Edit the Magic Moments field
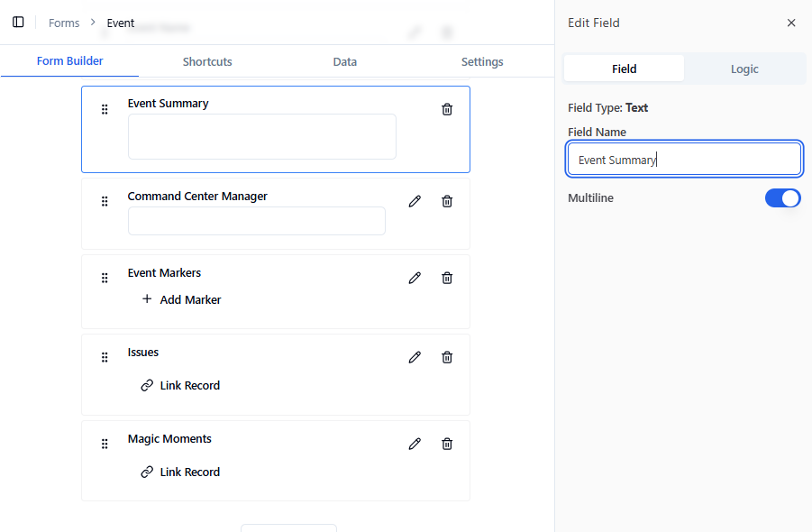This screenshot has height=532, width=812. (x=415, y=444)
